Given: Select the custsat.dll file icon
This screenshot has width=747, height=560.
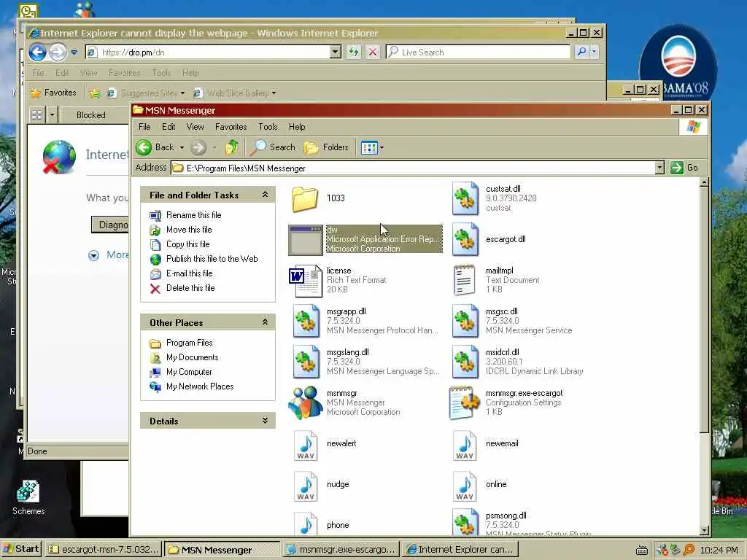Looking at the screenshot, I should pos(465,198).
